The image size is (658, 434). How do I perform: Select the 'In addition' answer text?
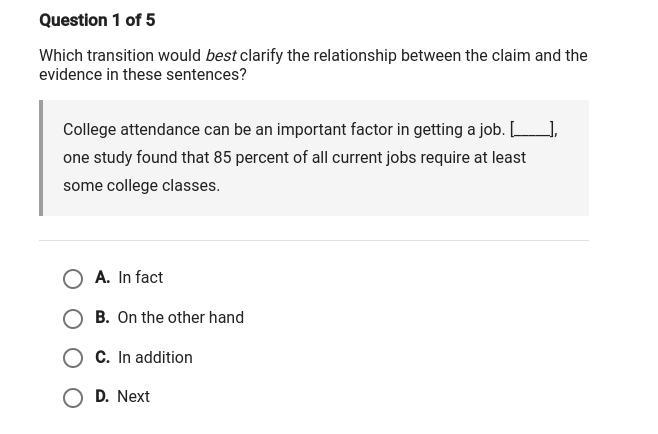(155, 358)
